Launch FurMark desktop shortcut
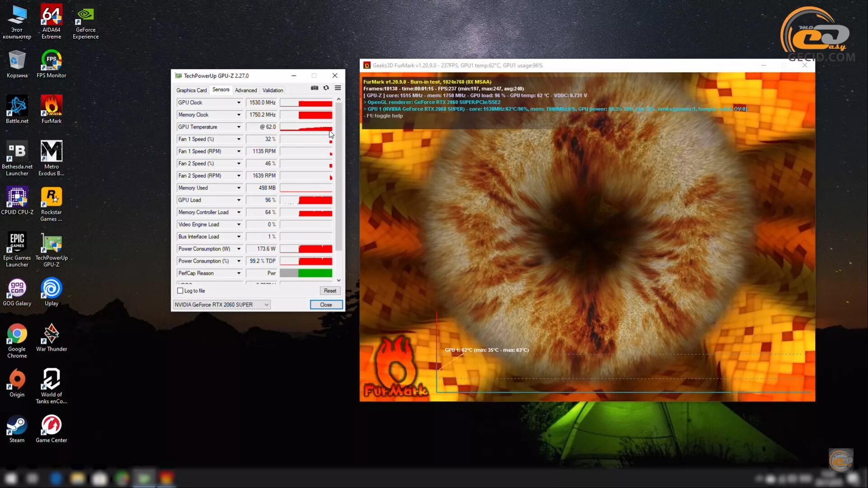Image resolution: width=868 pixels, height=488 pixels. click(51, 109)
